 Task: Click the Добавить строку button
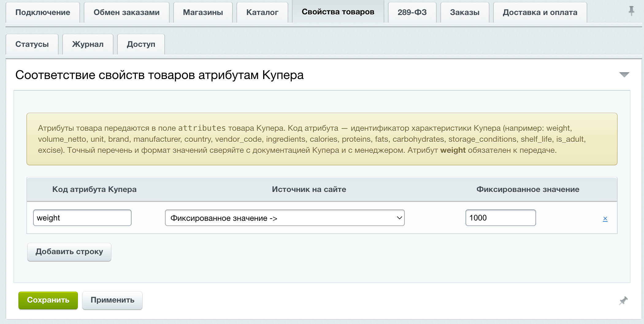69,252
